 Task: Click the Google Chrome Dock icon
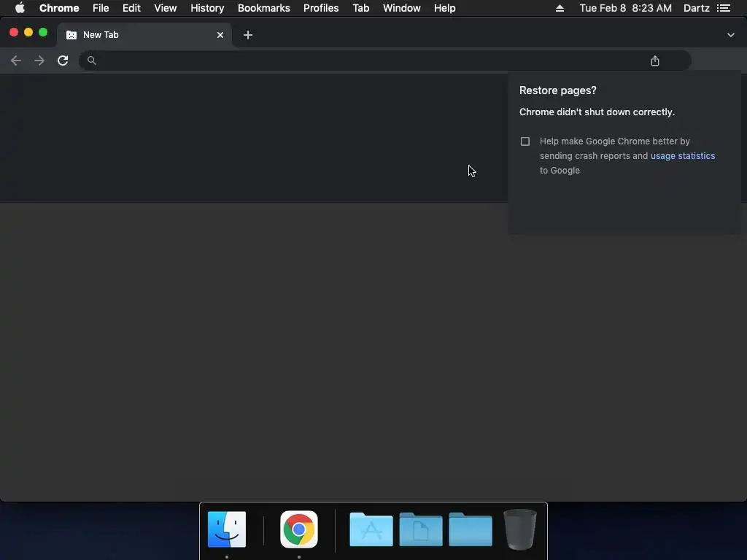[298, 529]
